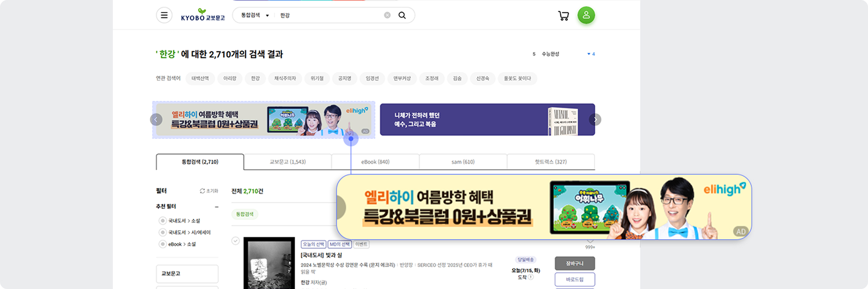Screen dimensions: 868x289
Task: Open the shopping cart icon
Action: pos(563,16)
